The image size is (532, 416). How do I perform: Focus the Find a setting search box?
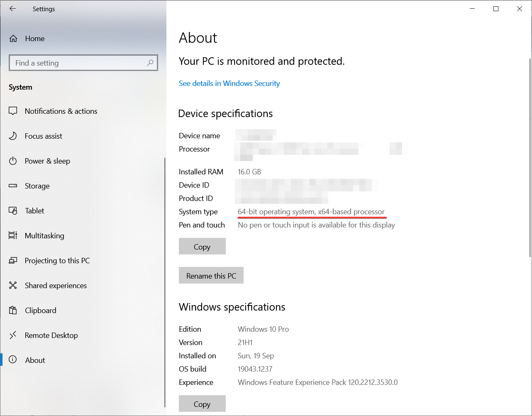83,63
